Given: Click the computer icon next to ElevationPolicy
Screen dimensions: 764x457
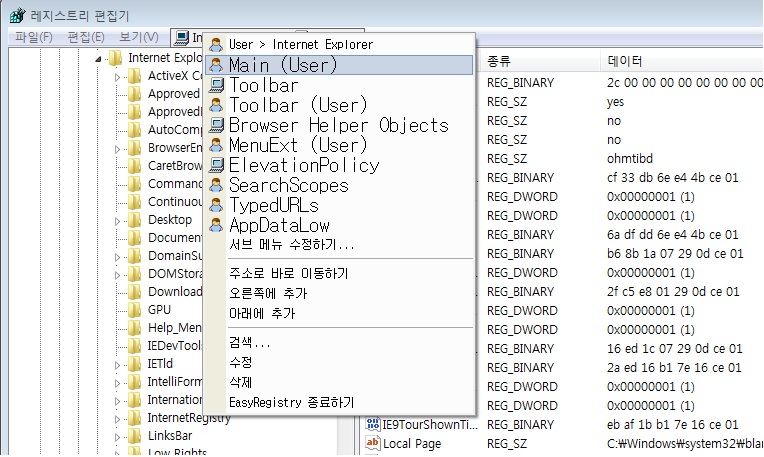Looking at the screenshot, I should point(216,165).
